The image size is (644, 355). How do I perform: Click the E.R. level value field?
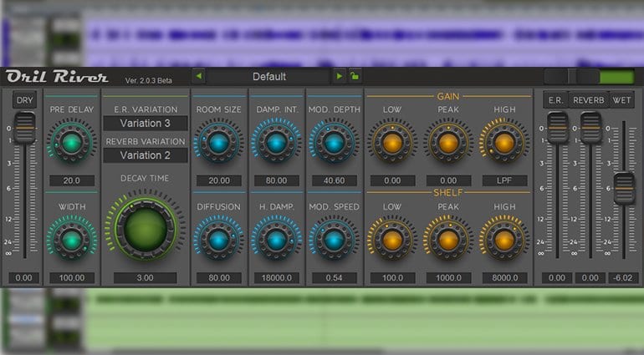[x=557, y=278]
